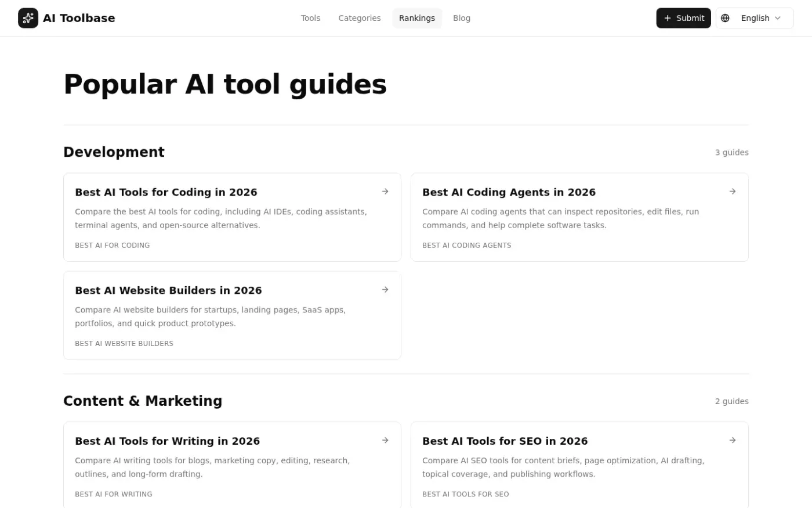This screenshot has height=508, width=812.
Task: Click the globe icon in the language selector
Action: (725, 18)
